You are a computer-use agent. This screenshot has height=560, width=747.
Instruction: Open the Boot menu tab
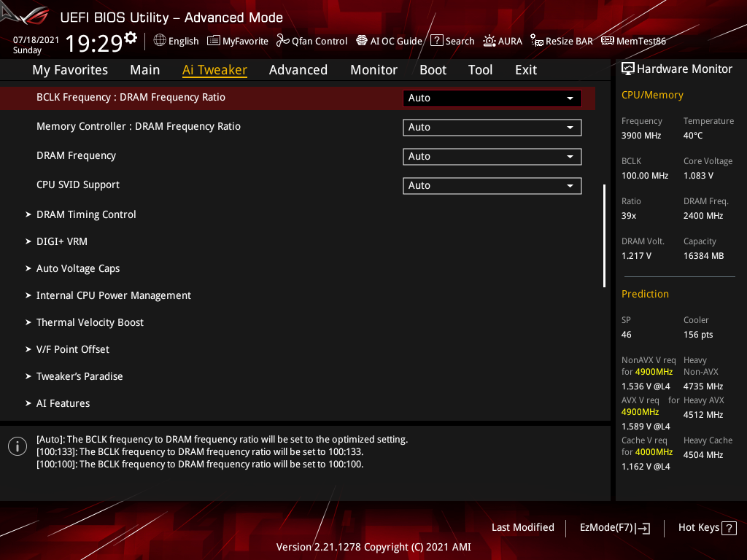click(433, 69)
